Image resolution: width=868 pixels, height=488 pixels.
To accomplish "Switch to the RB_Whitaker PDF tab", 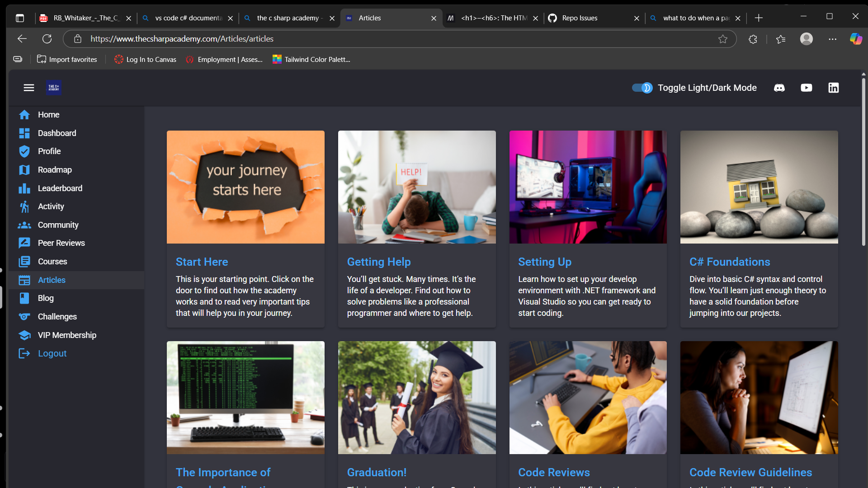I will 86,18.
